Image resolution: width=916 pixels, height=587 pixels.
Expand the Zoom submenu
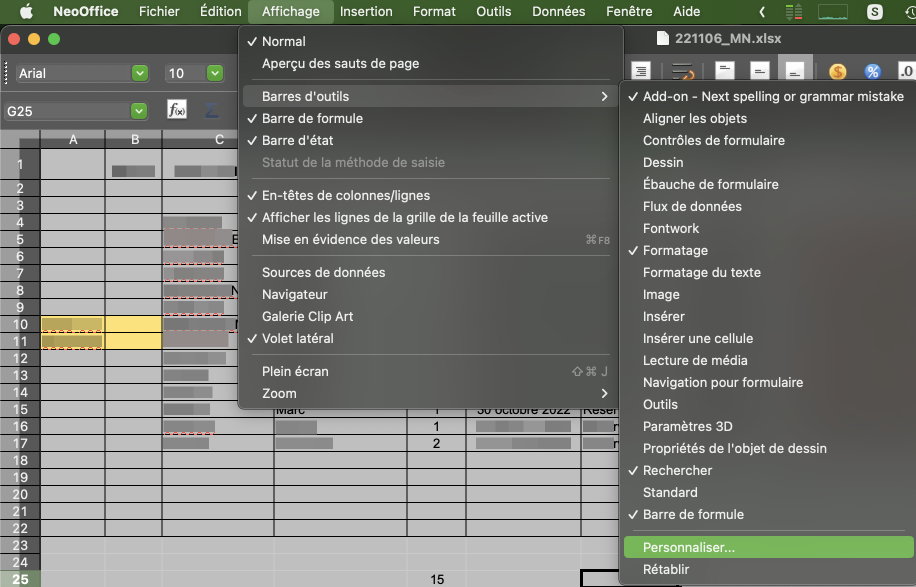(430, 393)
